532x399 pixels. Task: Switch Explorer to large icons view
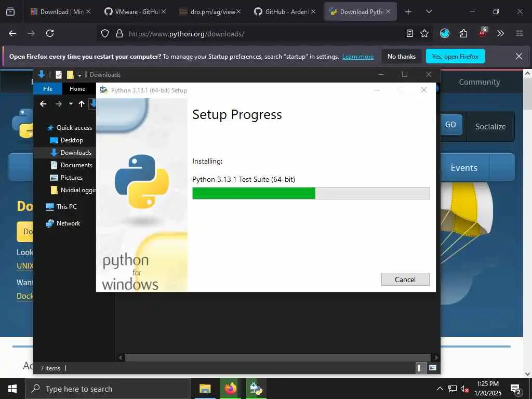pos(433,368)
